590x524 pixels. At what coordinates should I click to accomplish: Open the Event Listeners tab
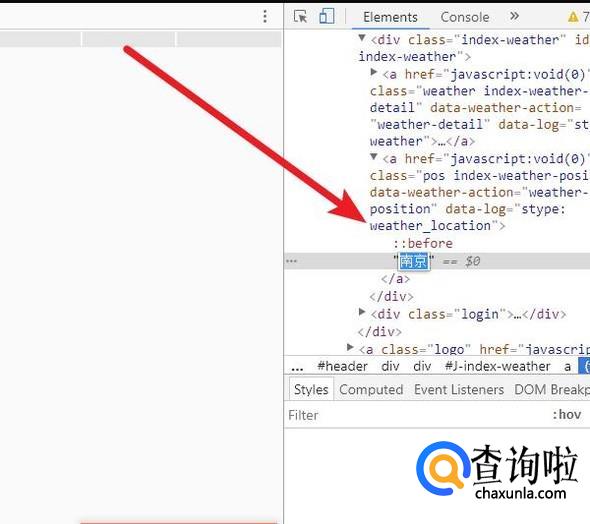tap(459, 389)
